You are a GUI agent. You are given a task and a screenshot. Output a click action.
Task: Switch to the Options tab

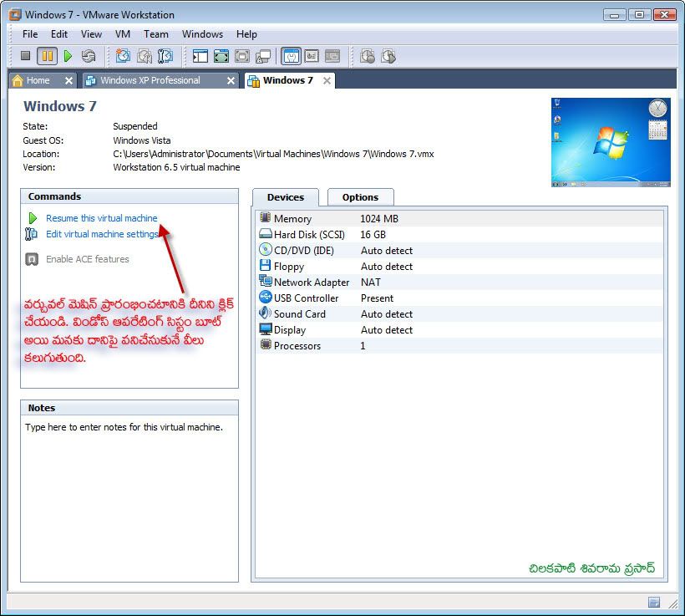pyautogui.click(x=360, y=197)
